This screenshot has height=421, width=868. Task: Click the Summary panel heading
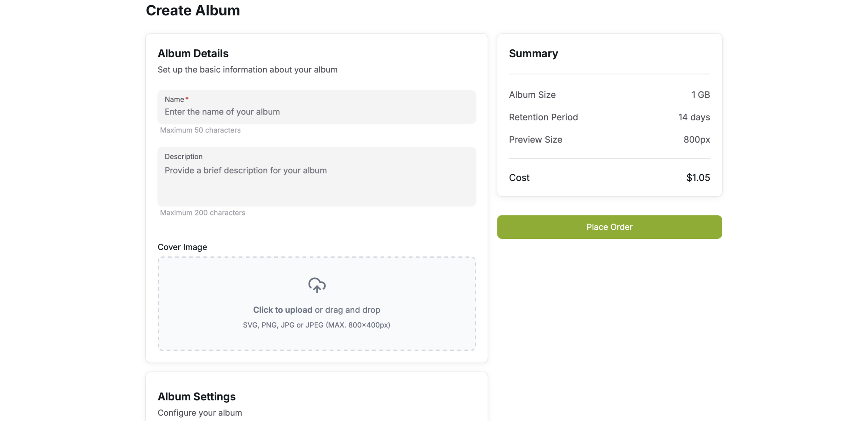533,54
